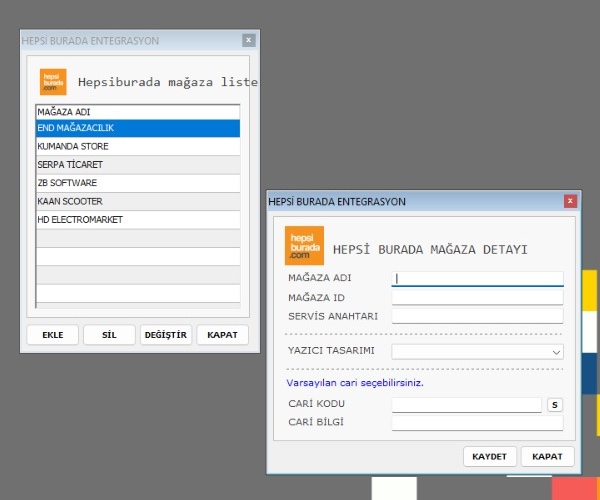Open the YAZICI TASARIMI dropdown
This screenshot has height=500, width=600.
pos(478,352)
